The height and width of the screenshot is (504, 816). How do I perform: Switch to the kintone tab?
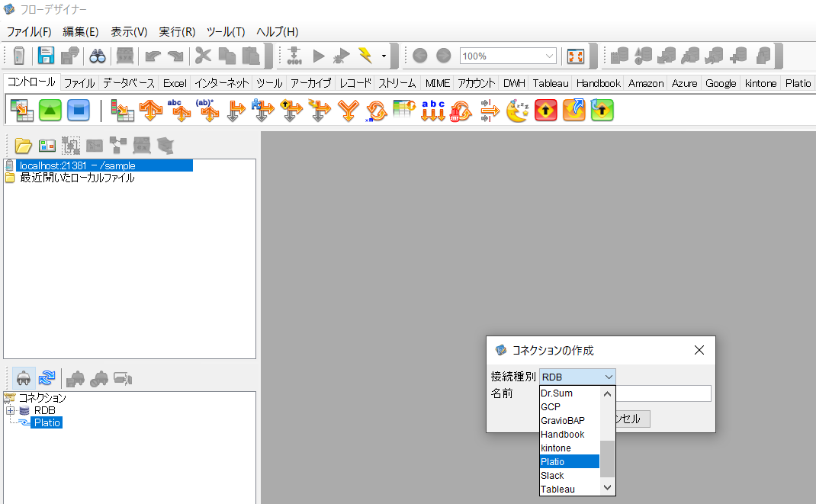[760, 83]
